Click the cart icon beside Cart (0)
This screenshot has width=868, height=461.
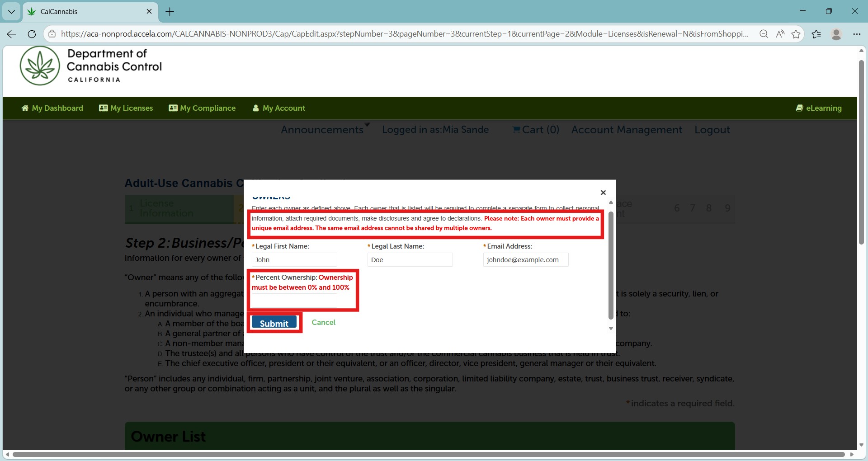click(516, 130)
